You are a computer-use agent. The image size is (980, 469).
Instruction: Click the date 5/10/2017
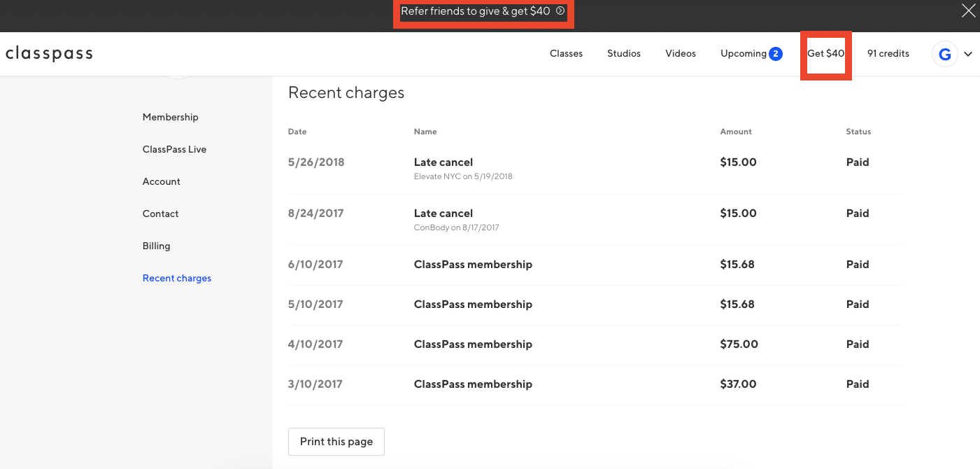tap(315, 304)
